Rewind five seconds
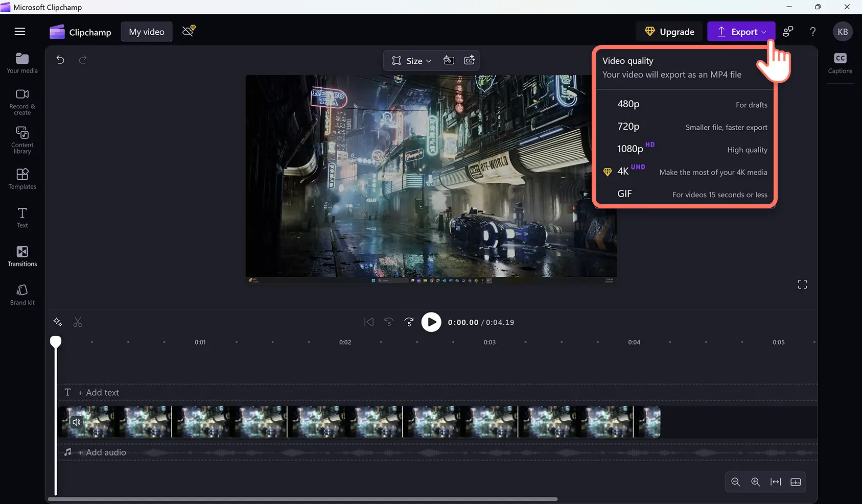 389,322
